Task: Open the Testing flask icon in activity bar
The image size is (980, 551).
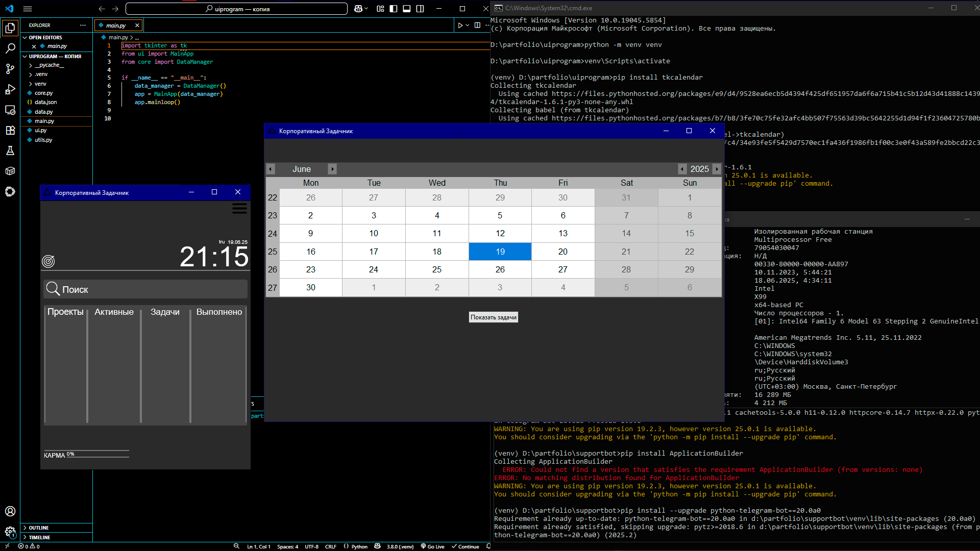Action: coord(10,151)
